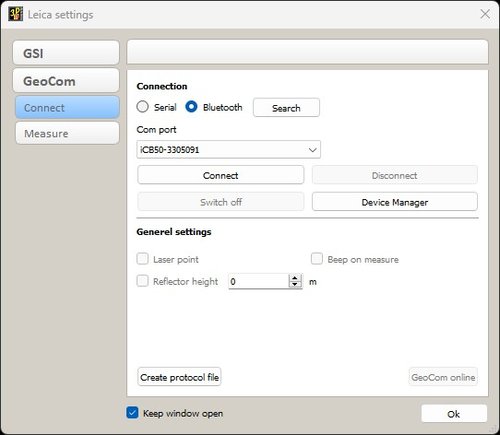This screenshot has height=435, width=500.
Task: Select the Bluetooth connection option
Action: [191, 107]
